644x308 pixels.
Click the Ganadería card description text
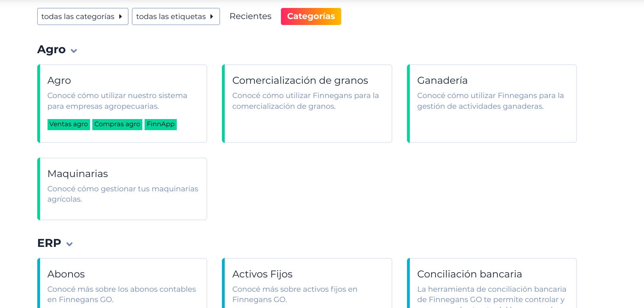point(490,101)
